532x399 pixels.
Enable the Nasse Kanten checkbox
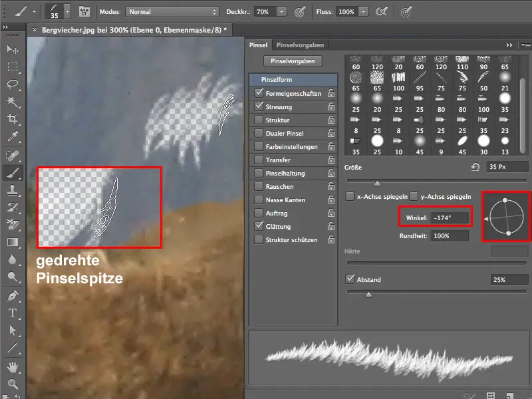coord(259,199)
